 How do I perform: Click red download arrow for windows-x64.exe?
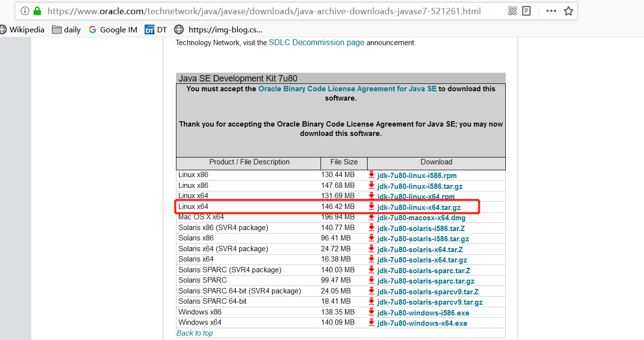tap(372, 322)
